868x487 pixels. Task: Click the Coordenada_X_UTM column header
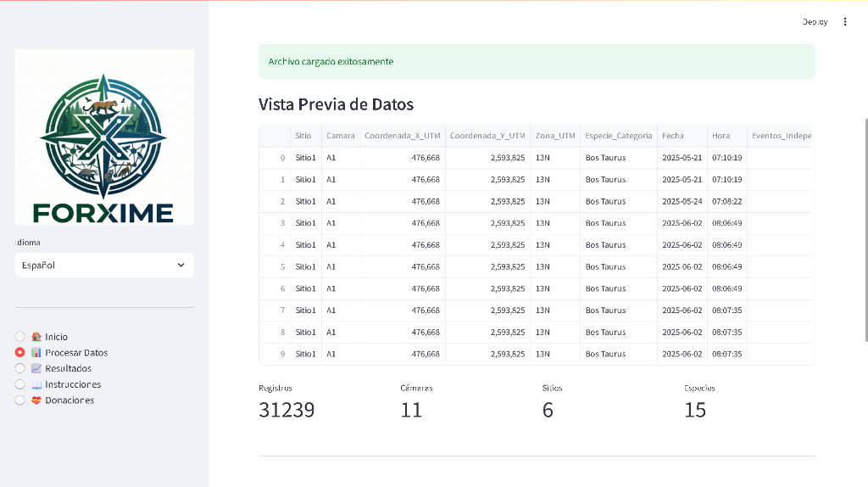coord(403,136)
